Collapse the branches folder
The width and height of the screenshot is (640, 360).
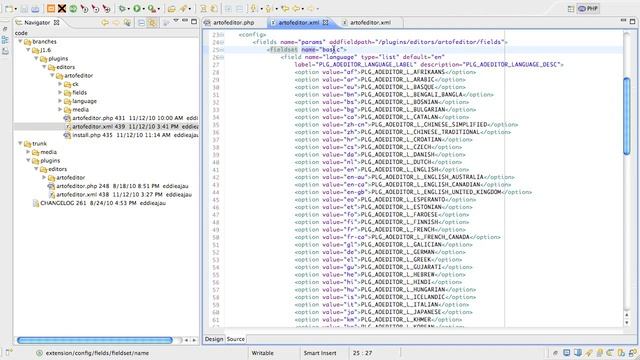[20, 41]
